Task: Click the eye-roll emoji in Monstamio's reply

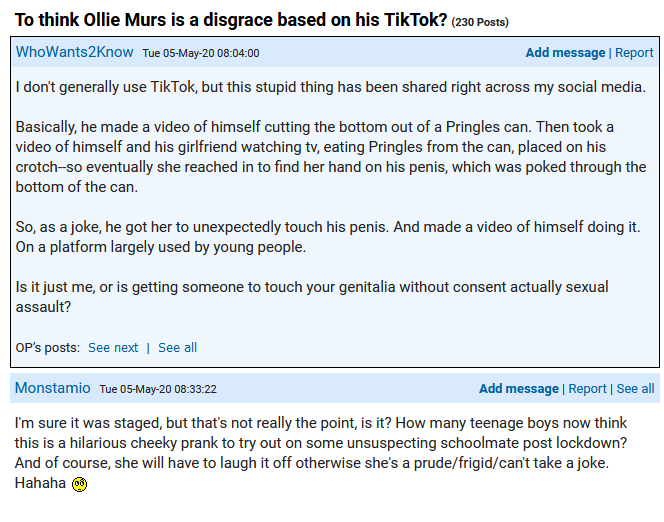Action: click(79, 484)
